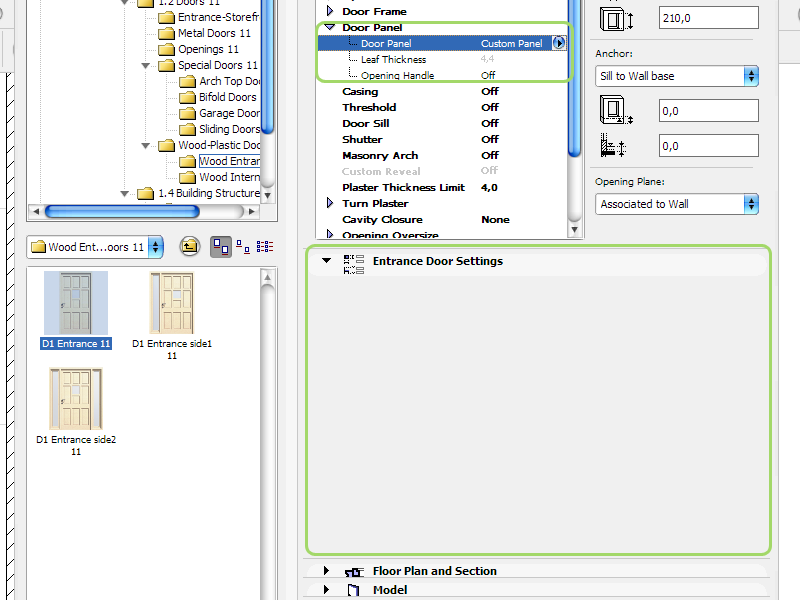Click the parameter list scroll-down arrow
The height and width of the screenshot is (600, 800).
[x=575, y=230]
